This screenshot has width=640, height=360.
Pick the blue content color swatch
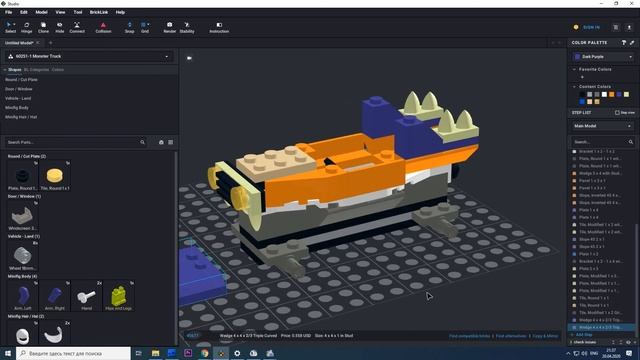[x=582, y=102]
